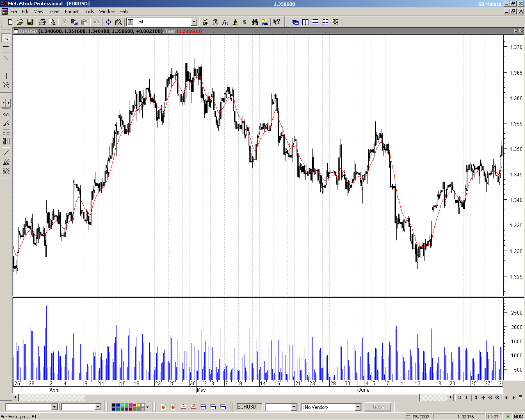The width and height of the screenshot is (525, 420).
Task: Select the Fibonacci retracement lines tool
Action: tap(6, 132)
